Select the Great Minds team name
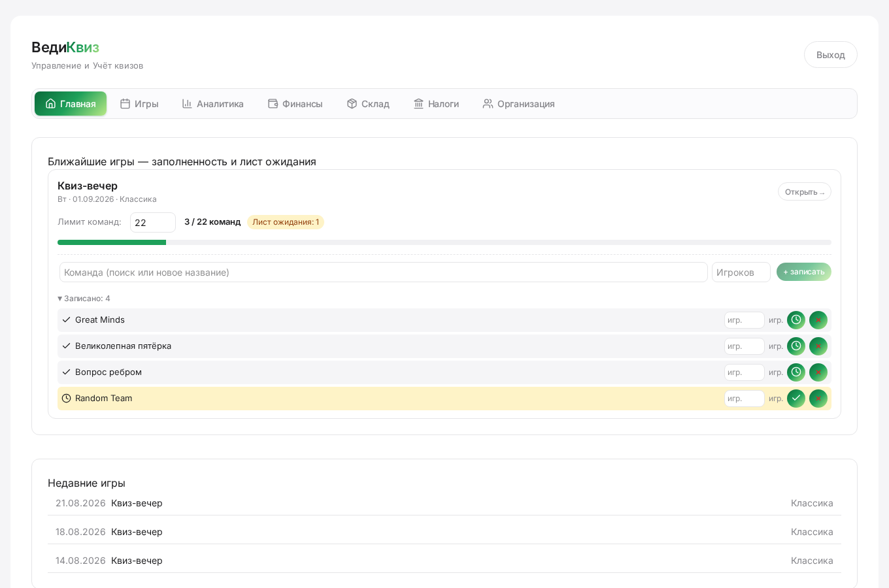This screenshot has width=889, height=588. pyautogui.click(x=100, y=320)
